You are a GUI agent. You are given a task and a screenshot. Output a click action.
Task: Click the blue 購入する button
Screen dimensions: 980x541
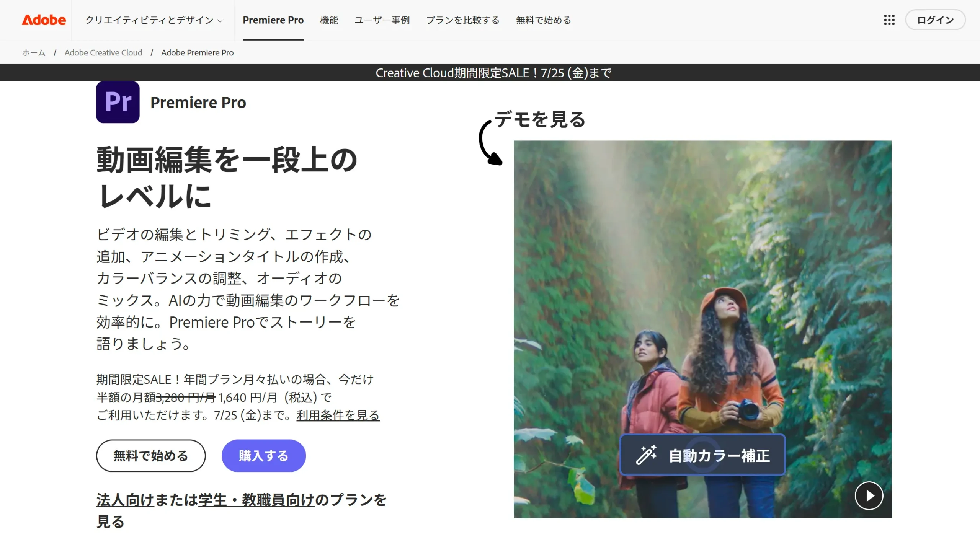click(263, 456)
